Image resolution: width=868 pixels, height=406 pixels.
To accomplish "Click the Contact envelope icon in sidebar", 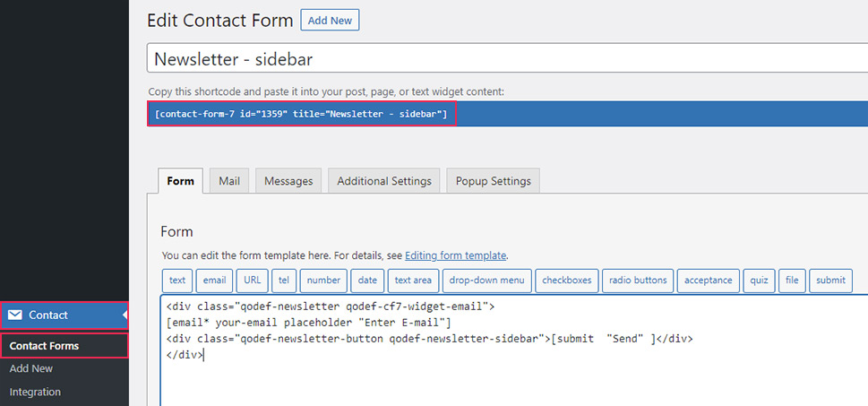I will coord(15,315).
